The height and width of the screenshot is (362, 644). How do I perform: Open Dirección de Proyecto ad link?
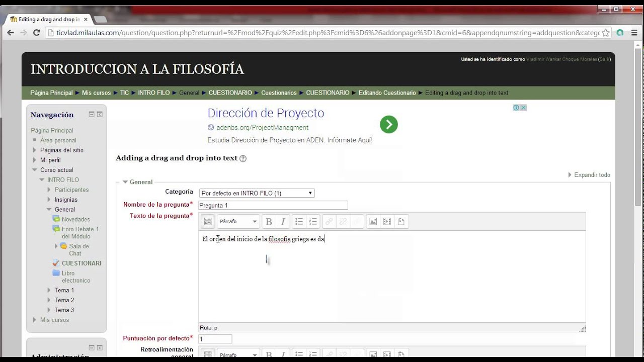click(266, 113)
